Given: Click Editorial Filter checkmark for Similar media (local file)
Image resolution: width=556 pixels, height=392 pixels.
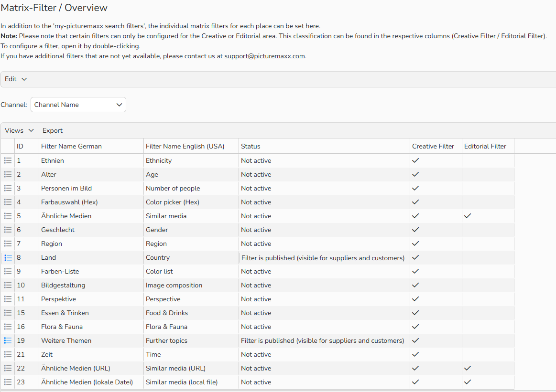Looking at the screenshot, I should [x=468, y=381].
